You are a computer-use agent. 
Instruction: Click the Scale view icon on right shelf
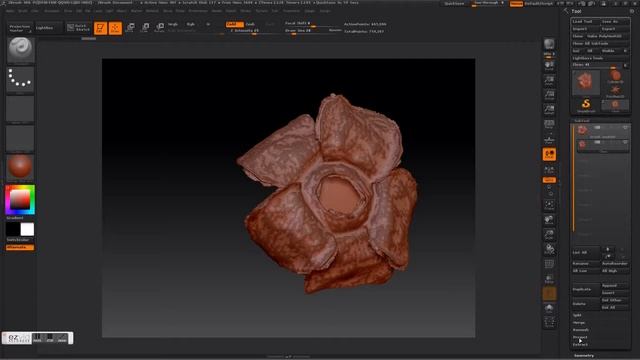549,235
